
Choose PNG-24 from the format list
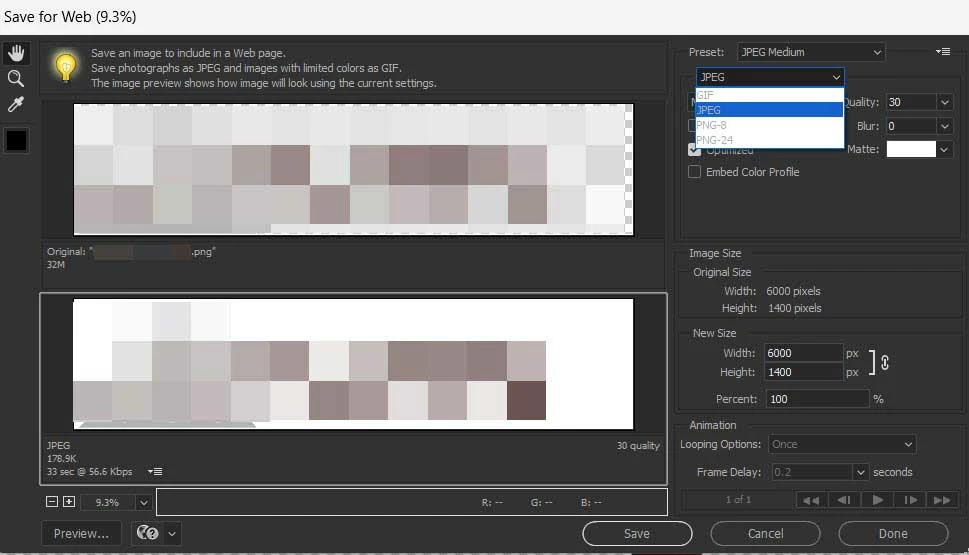(x=769, y=140)
